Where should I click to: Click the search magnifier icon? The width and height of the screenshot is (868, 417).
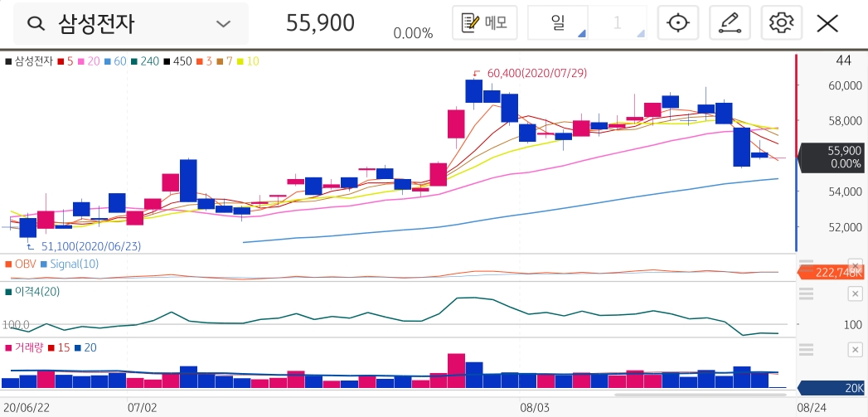tap(36, 24)
